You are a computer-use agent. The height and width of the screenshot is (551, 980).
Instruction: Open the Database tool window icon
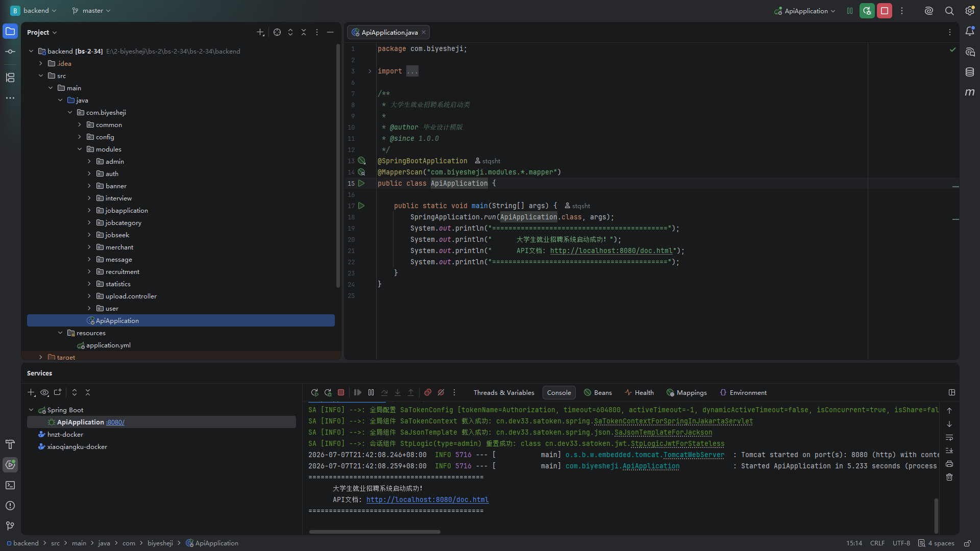coord(970,72)
